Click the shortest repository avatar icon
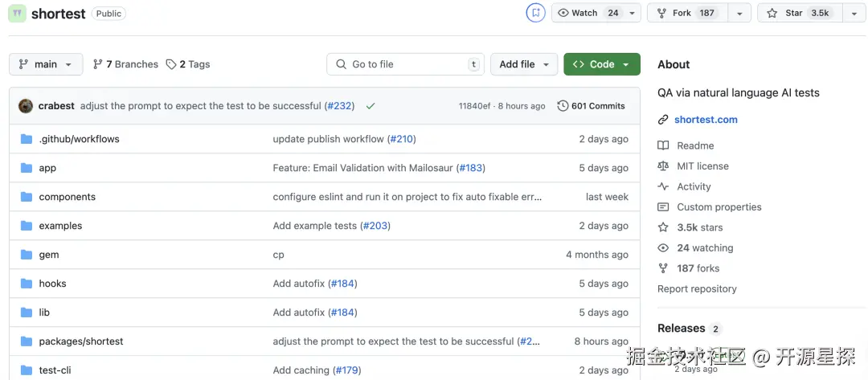Viewport: 868px width, 380px height. click(x=17, y=14)
